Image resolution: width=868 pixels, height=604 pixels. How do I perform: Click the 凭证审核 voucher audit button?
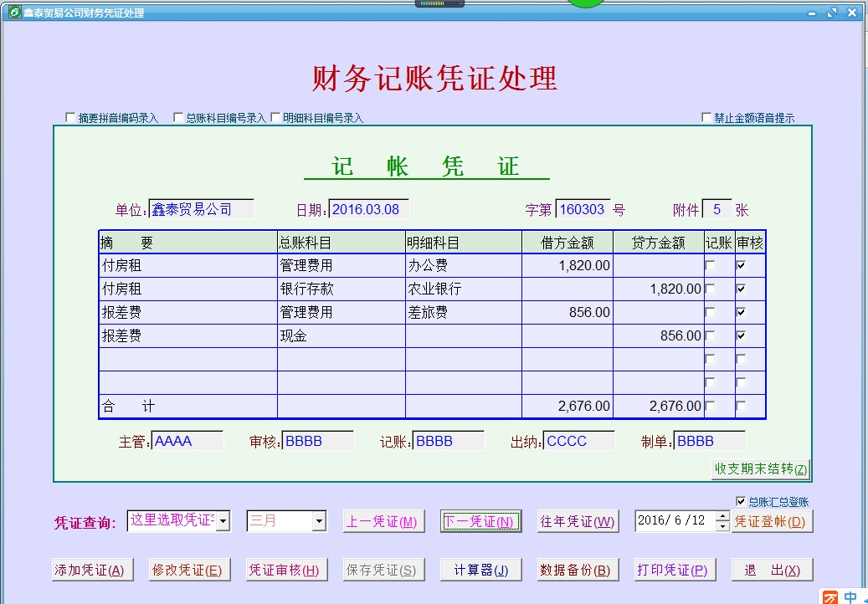pos(285,569)
